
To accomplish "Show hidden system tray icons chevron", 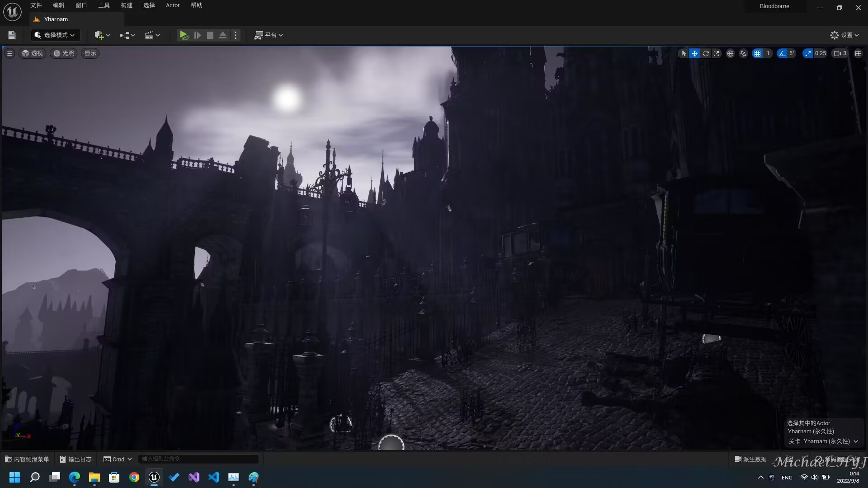I will click(760, 477).
